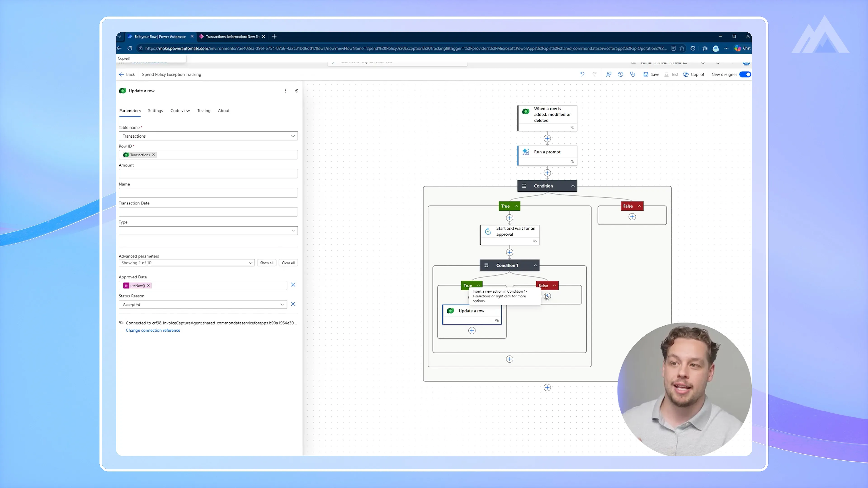The height and width of the screenshot is (488, 868).
Task: Open the feedback icon in flow toolbar
Action: tap(609, 74)
